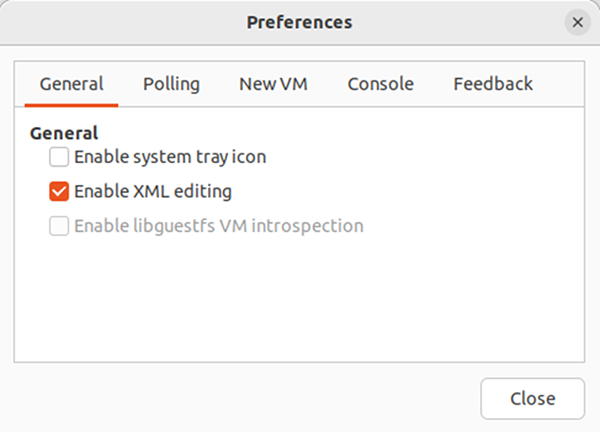Select the New VM tab
600x432 pixels.
[273, 84]
